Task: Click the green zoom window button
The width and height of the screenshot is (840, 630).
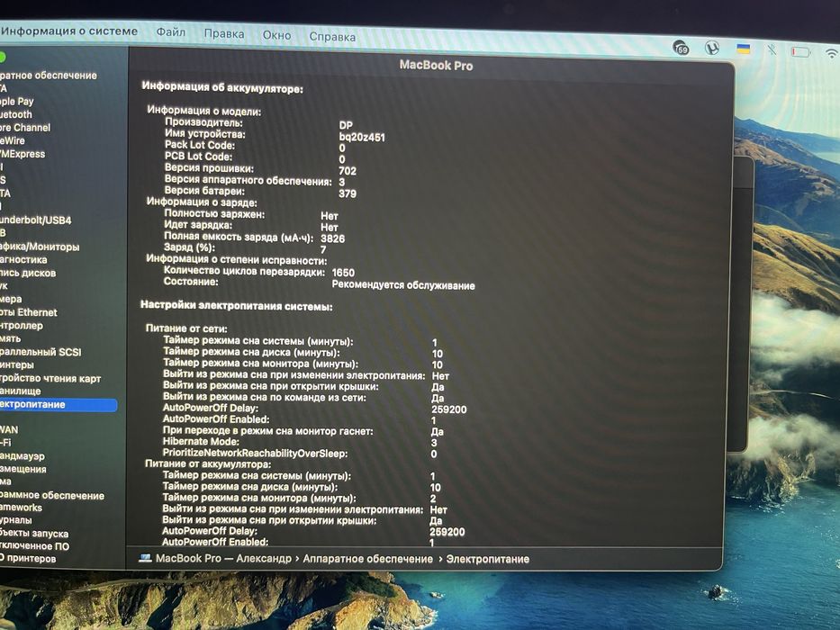Action: click(x=2, y=56)
